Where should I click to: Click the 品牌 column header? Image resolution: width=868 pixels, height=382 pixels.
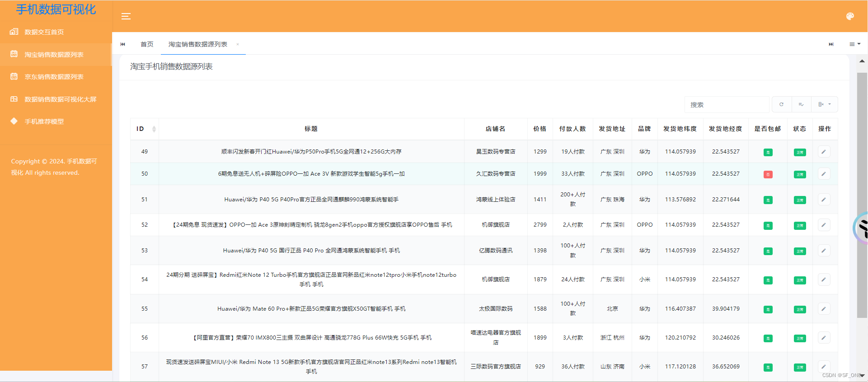[x=645, y=129]
